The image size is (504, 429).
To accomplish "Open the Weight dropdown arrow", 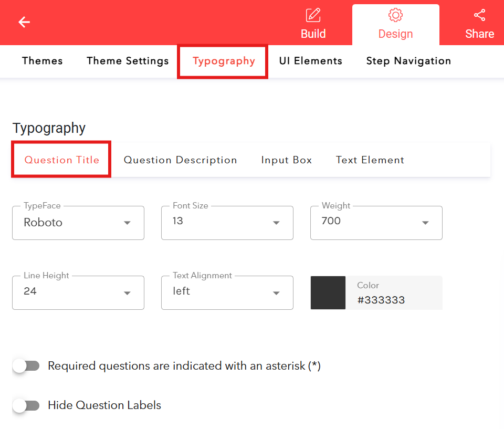I will tap(425, 223).
